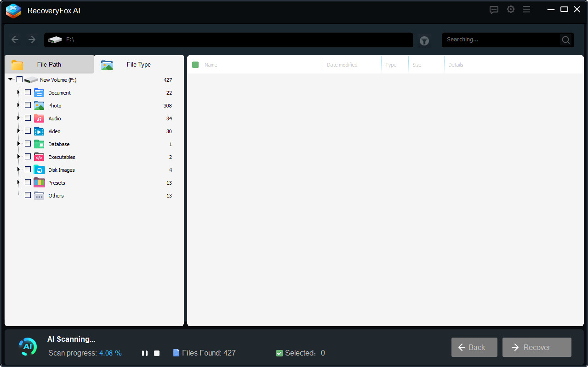Click the AI scanning status icon
The width and height of the screenshot is (588, 367).
(x=28, y=347)
